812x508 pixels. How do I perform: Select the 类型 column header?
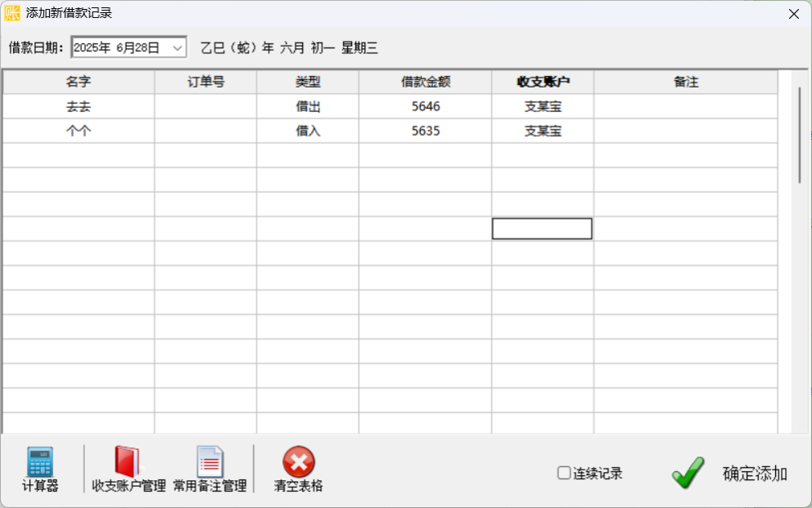(x=308, y=82)
